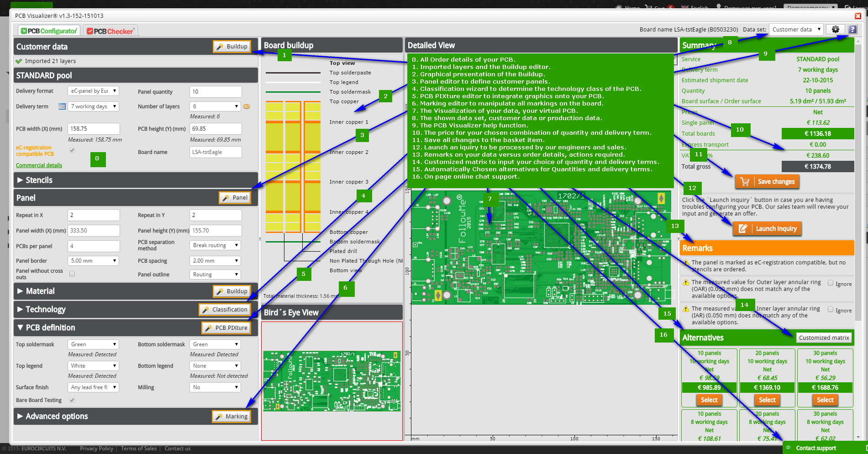Click the calendar icon beside Delivery term
Viewport: 868px width, 454px height.
tap(62, 106)
